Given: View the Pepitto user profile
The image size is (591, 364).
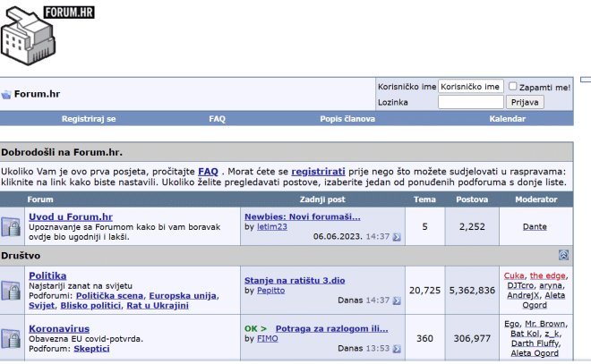Looking at the screenshot, I should (271, 291).
